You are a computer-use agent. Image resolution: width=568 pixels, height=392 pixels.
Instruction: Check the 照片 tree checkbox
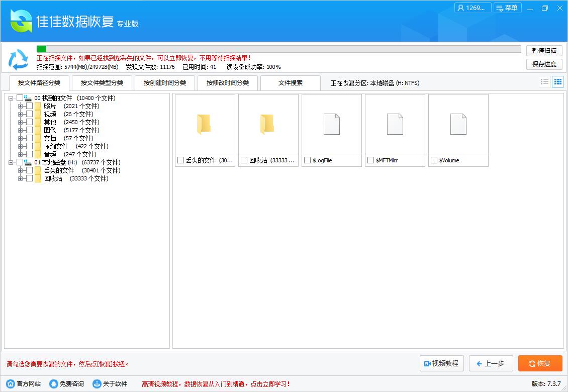click(30, 106)
